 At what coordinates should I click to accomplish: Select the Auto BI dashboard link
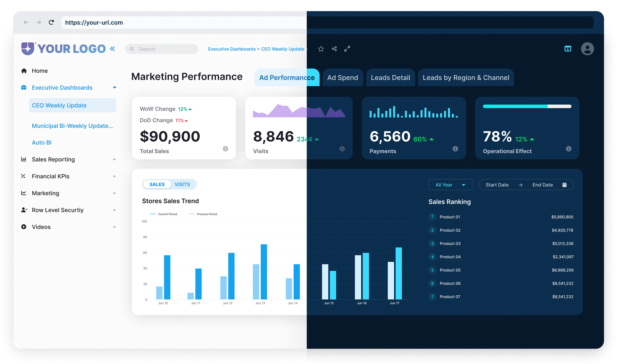tap(42, 142)
